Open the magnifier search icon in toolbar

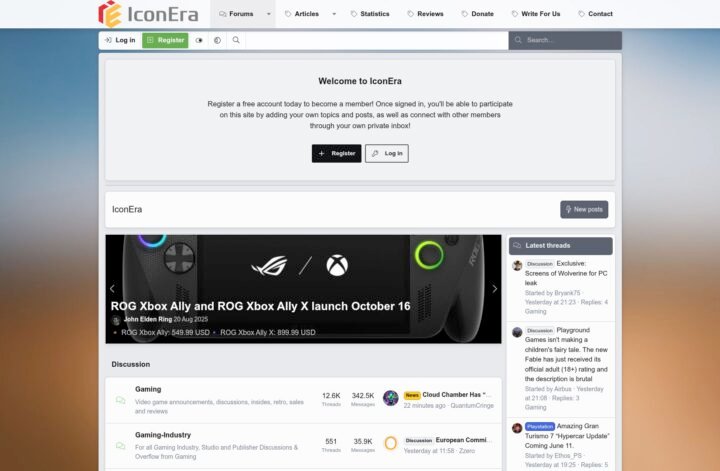[x=236, y=40]
